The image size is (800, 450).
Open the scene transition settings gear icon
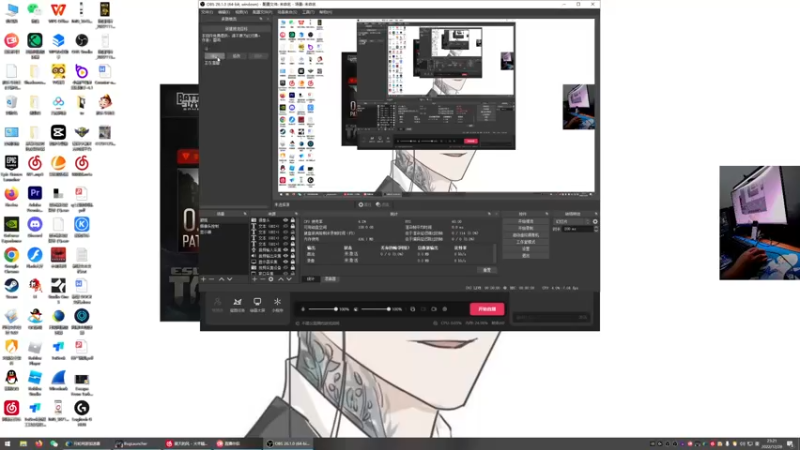tap(595, 221)
